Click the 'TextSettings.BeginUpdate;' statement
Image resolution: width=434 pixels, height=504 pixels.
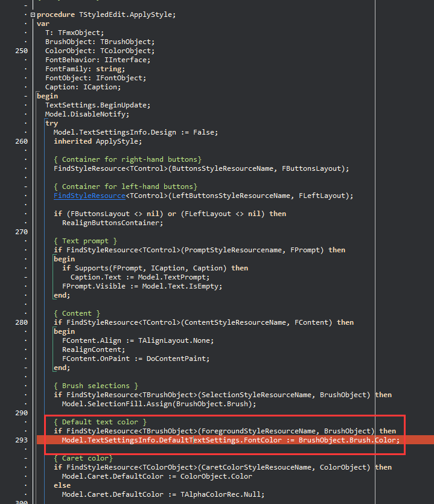(x=98, y=105)
